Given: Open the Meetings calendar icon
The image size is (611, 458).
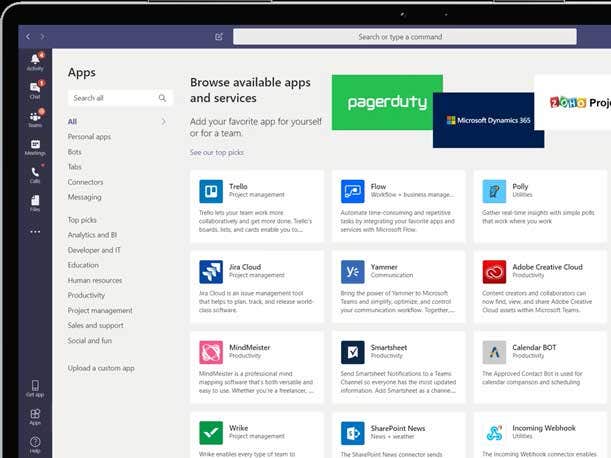Looking at the screenshot, I should tap(35, 147).
